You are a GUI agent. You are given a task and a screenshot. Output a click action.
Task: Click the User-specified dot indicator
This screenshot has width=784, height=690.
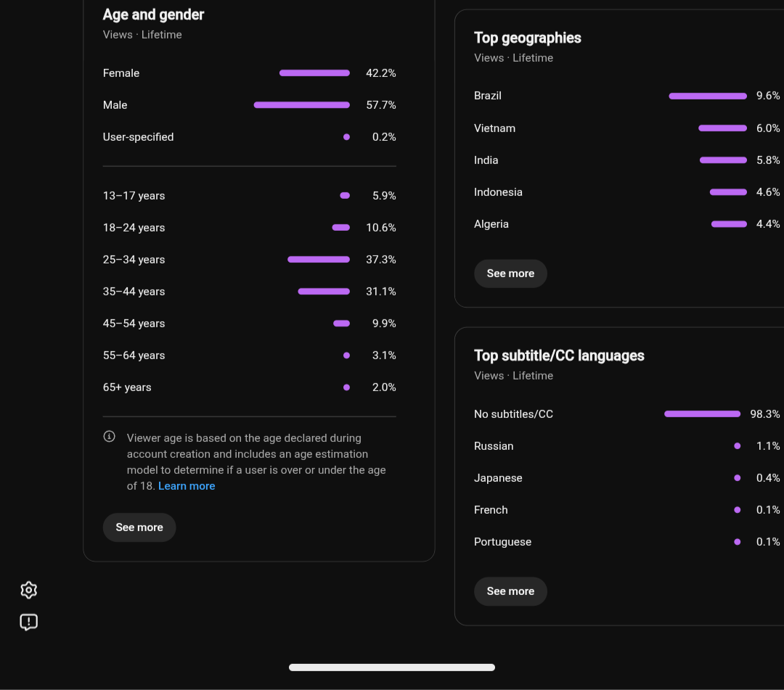[346, 137]
